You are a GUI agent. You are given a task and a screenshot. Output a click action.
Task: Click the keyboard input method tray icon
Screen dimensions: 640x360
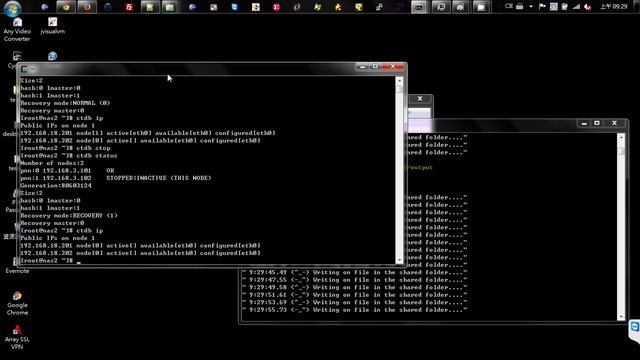(x=520, y=7)
